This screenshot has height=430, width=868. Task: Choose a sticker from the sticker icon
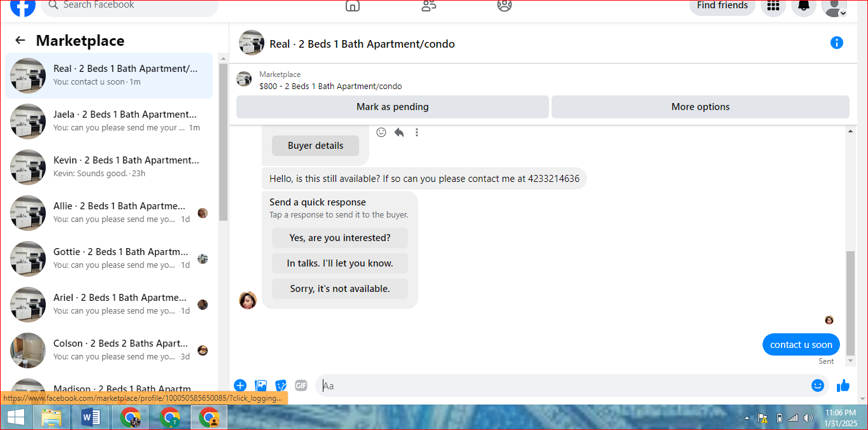click(281, 385)
